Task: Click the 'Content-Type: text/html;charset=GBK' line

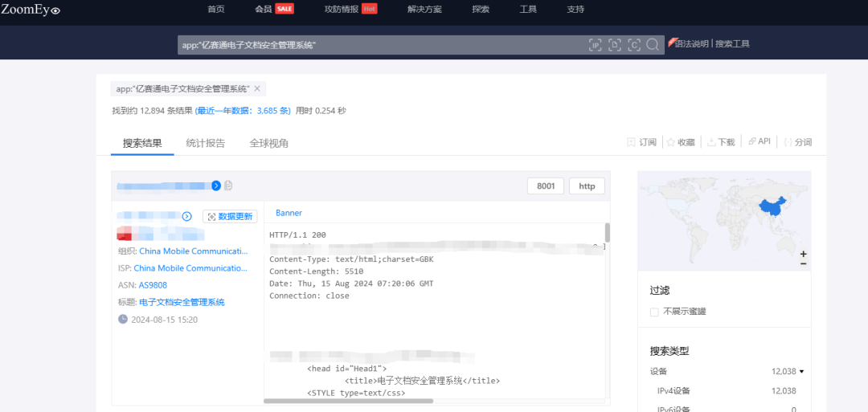Action: 351,259
